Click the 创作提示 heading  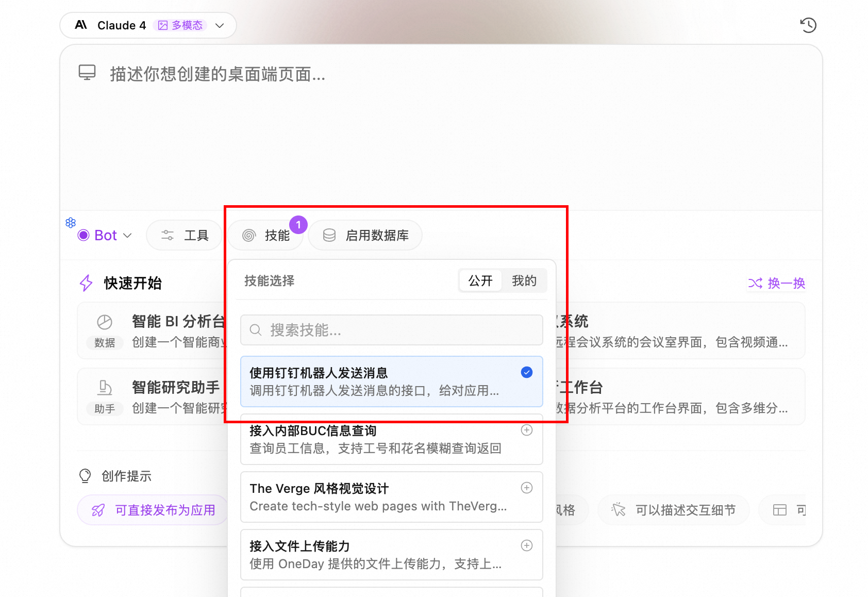click(126, 476)
